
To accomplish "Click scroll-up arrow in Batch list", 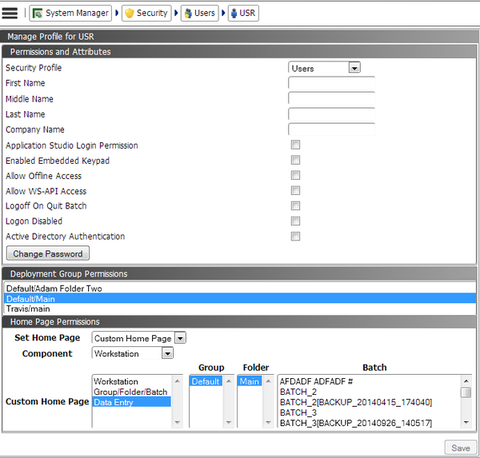I will point(466,381).
